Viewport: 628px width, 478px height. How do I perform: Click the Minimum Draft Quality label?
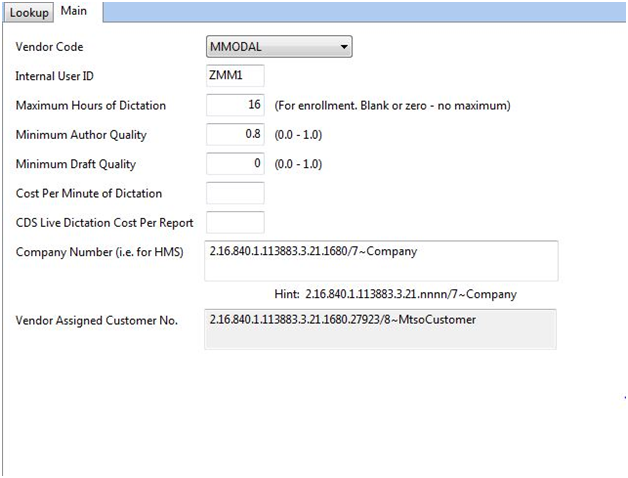click(76, 164)
